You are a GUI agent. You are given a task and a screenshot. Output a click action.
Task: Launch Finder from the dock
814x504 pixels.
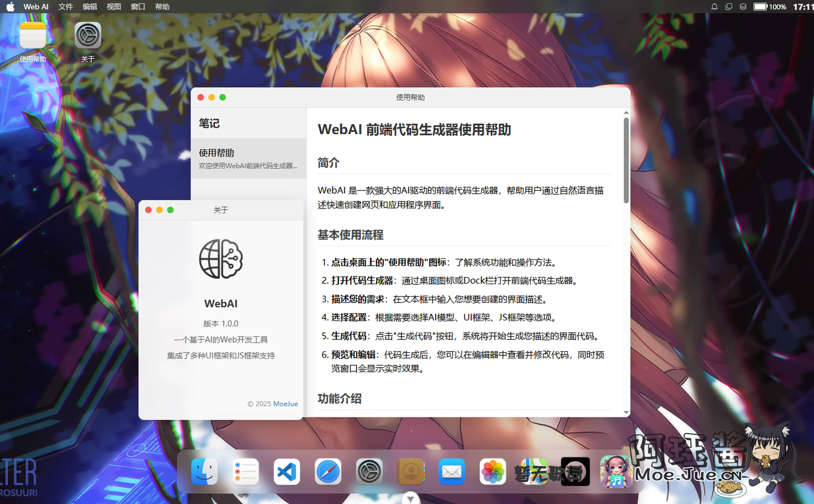click(x=204, y=471)
